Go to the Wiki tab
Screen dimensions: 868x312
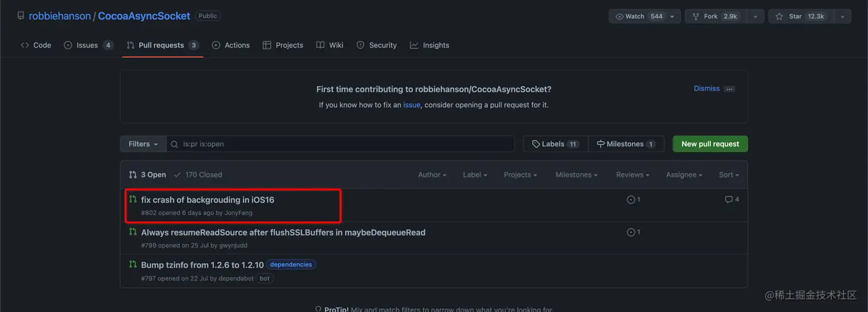pos(330,45)
